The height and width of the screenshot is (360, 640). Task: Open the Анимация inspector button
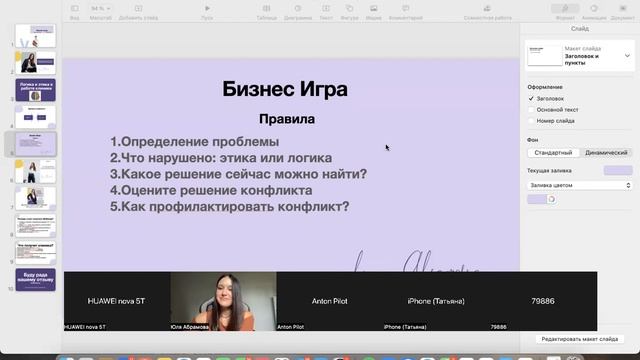coord(594,9)
